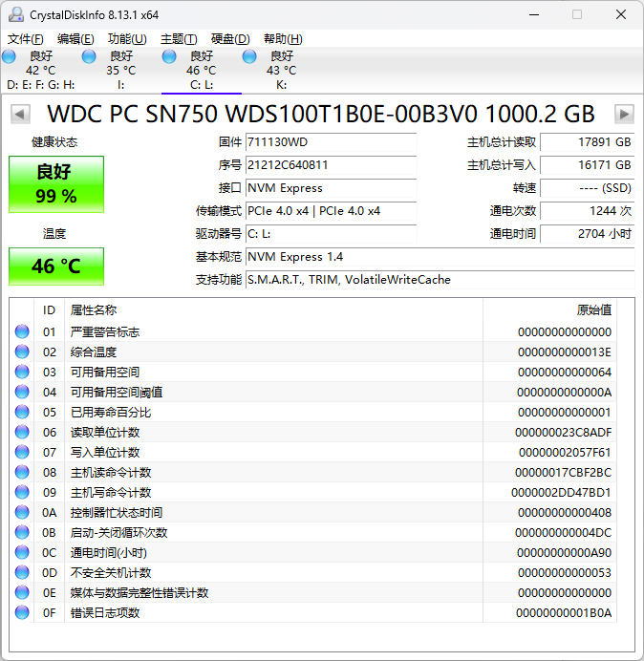Open the 主题(T) menu
Image resolution: width=644 pixels, height=661 pixels.
[x=179, y=39]
